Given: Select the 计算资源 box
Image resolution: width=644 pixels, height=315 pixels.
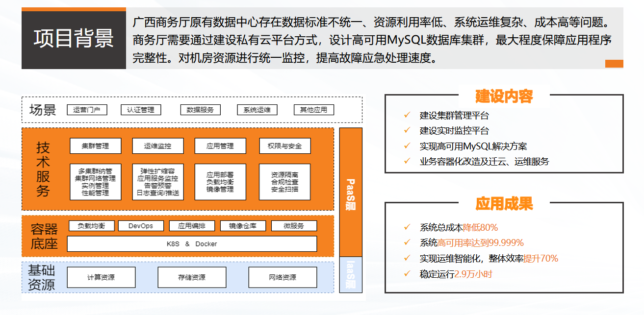Looking at the screenshot, I should (101, 277).
